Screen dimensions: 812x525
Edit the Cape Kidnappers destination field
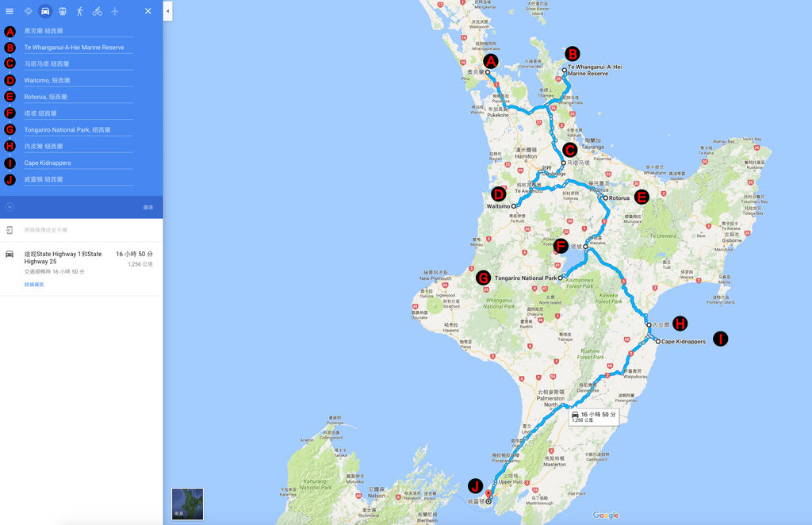[x=79, y=163]
